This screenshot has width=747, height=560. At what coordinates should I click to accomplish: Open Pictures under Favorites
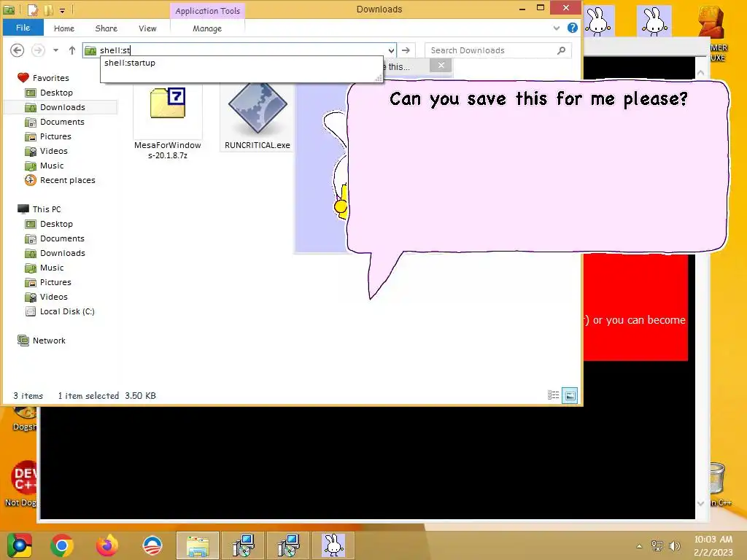coord(55,136)
